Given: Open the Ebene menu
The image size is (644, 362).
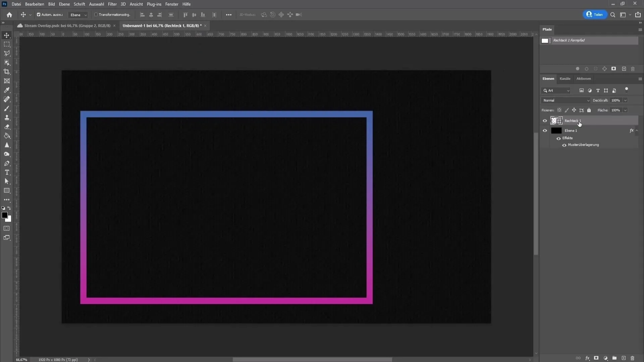Looking at the screenshot, I should point(64,4).
